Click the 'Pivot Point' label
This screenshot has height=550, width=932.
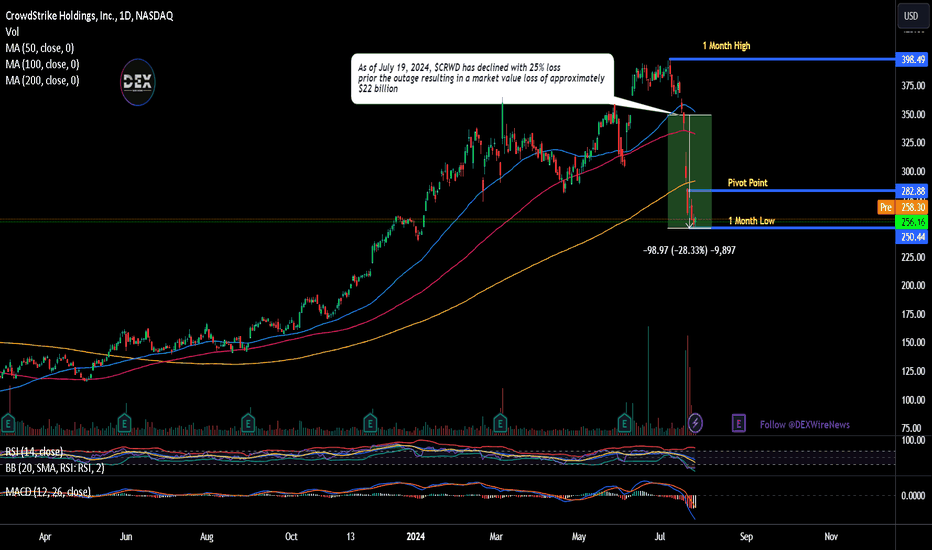pyautogui.click(x=748, y=183)
